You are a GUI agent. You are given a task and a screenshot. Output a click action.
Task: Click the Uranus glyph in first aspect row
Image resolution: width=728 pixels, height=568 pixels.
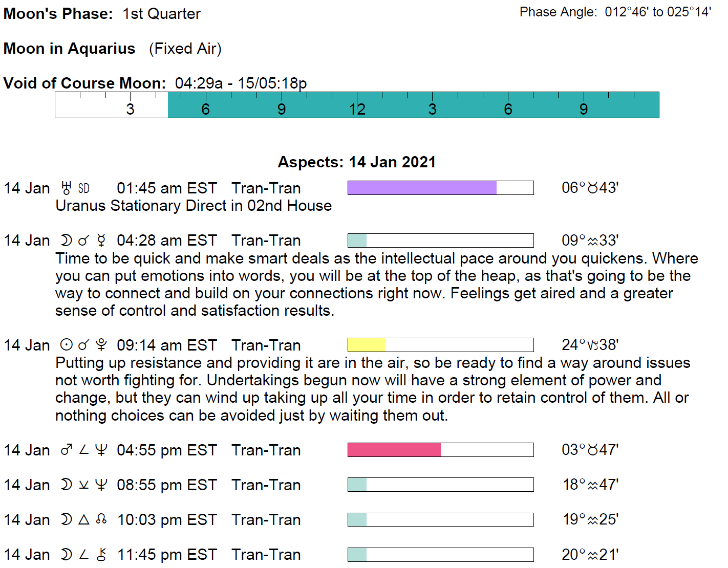point(66,188)
